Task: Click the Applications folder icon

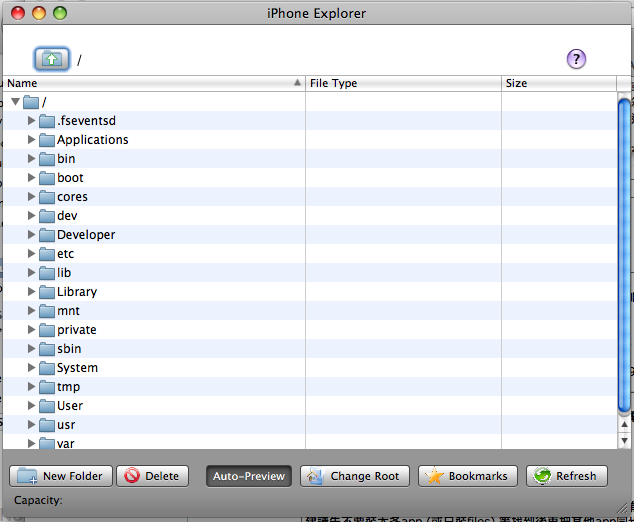Action: pyautogui.click(x=47, y=140)
